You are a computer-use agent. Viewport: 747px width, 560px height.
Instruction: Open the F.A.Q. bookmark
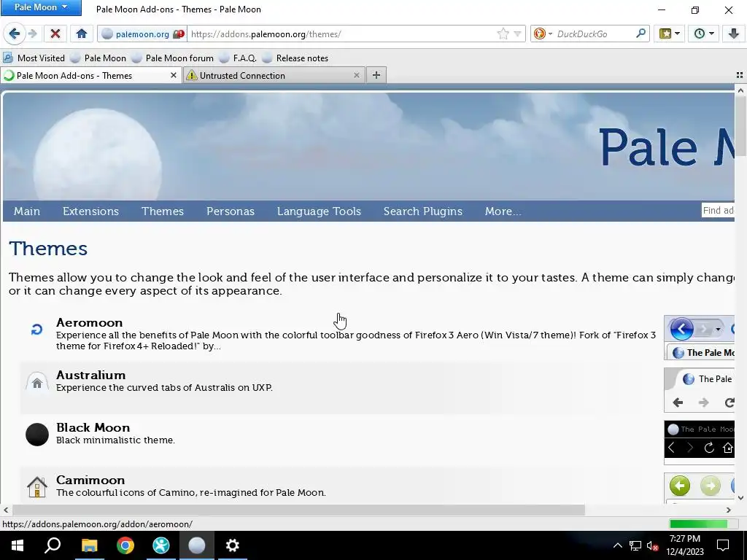pos(239,58)
